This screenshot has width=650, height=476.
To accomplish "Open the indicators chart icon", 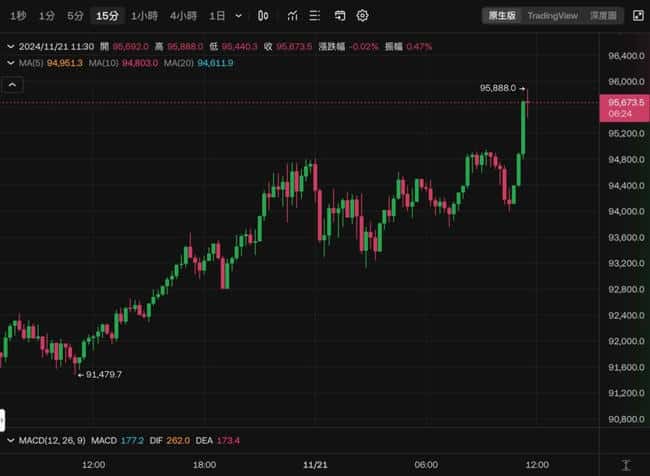I will 293,16.
